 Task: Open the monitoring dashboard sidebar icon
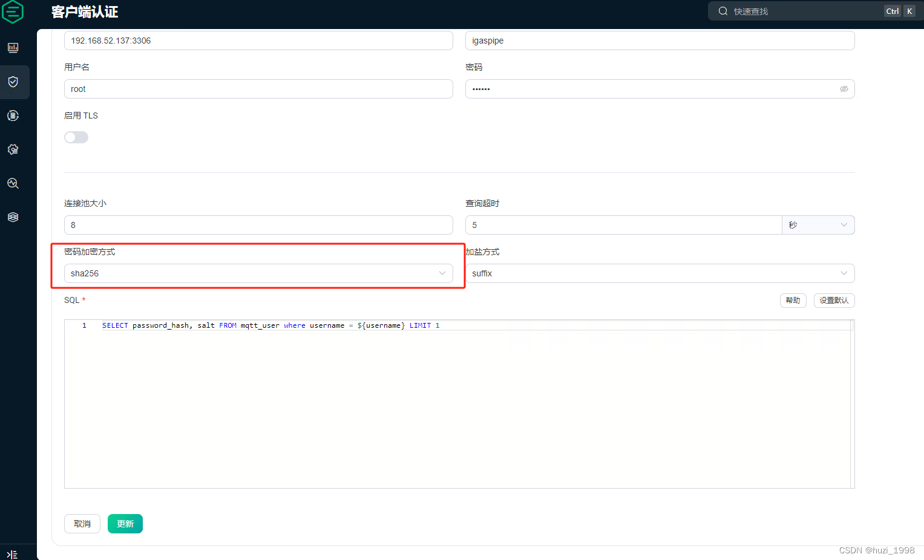13,48
